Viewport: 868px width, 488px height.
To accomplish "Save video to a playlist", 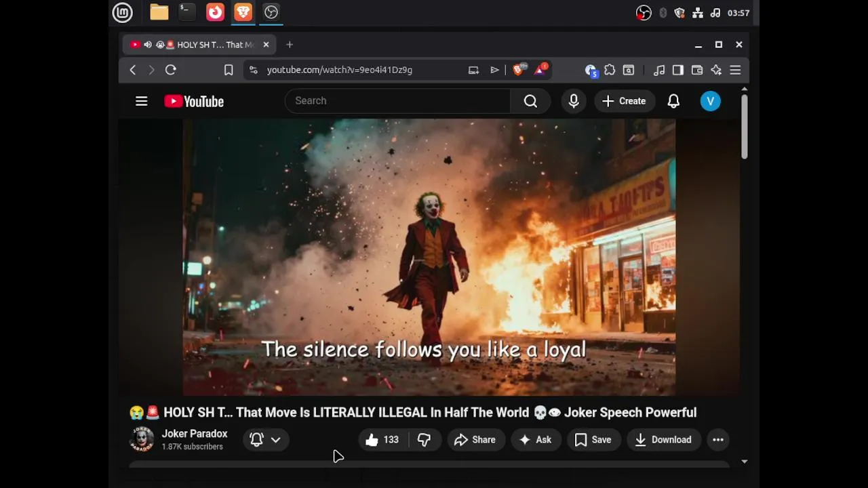I will tap(593, 440).
